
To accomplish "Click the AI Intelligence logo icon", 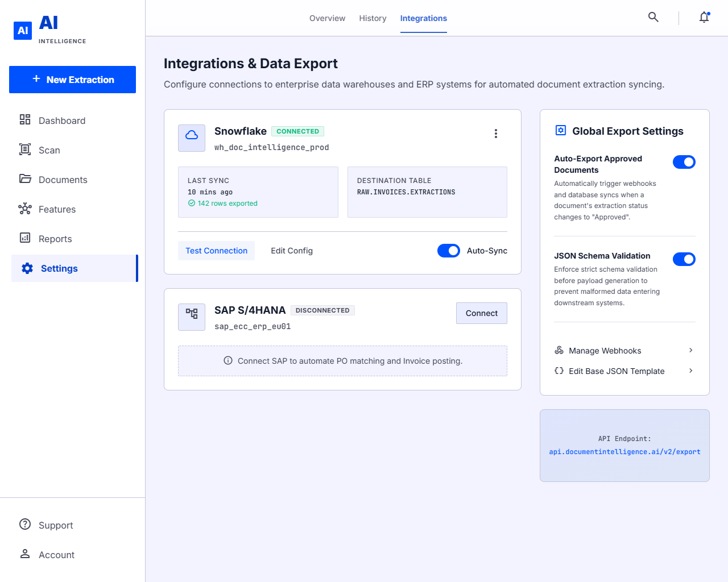I will click(23, 31).
